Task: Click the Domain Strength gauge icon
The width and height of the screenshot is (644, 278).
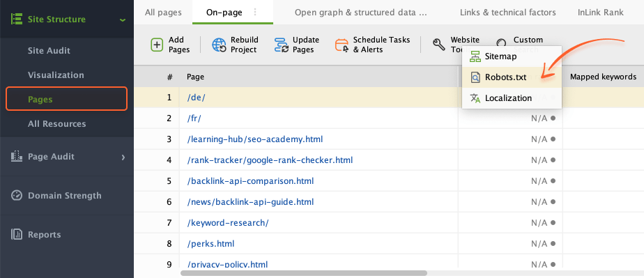Action: pyautogui.click(x=17, y=196)
